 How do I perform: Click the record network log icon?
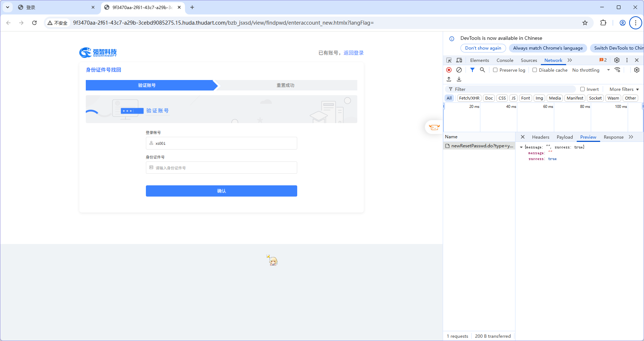449,70
